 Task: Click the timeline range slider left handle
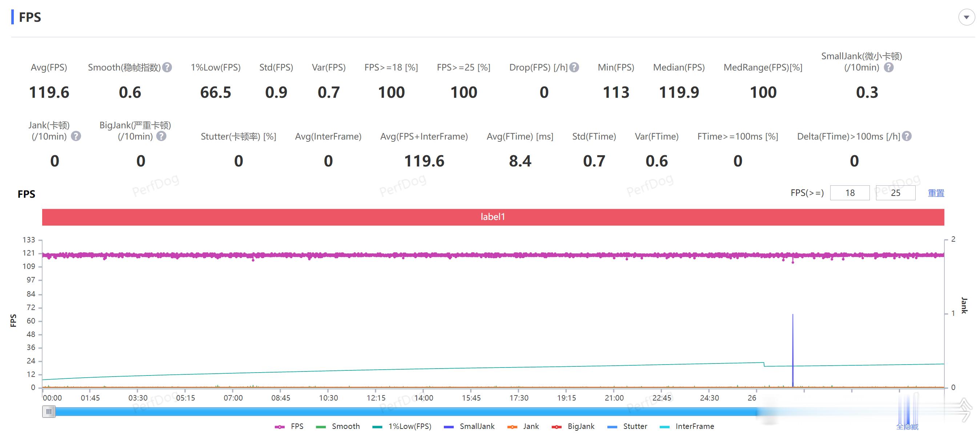point(49,411)
